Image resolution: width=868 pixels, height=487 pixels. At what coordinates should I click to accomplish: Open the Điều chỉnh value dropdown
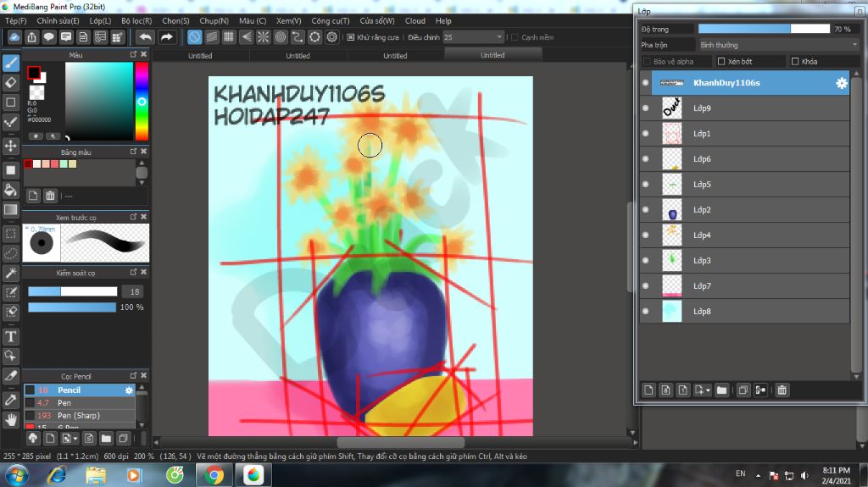pos(498,37)
